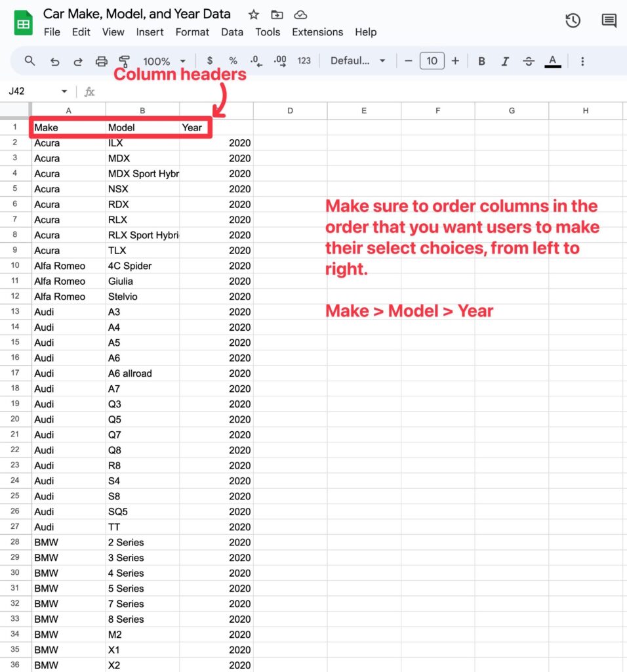Open the name box dropdown arrow

[64, 91]
